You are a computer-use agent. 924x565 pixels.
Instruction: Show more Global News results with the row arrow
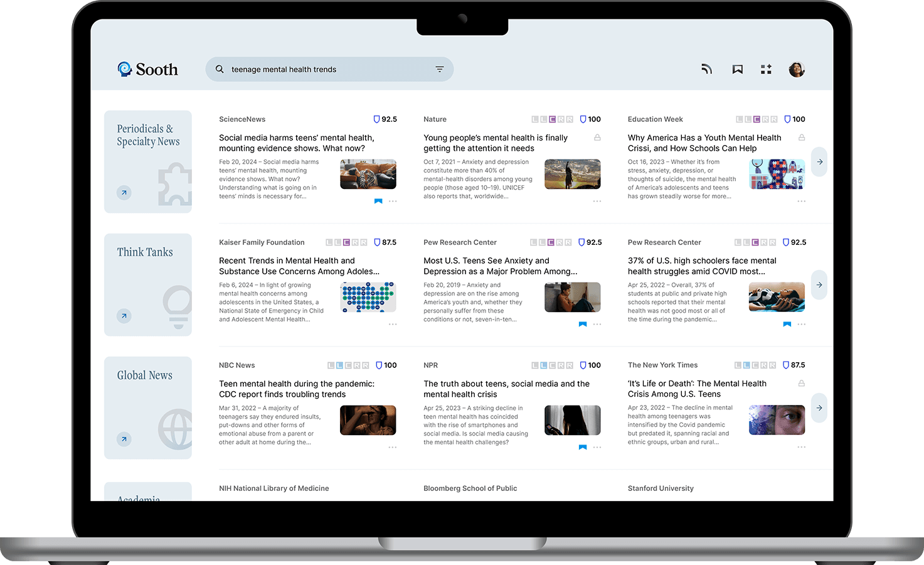tap(819, 408)
